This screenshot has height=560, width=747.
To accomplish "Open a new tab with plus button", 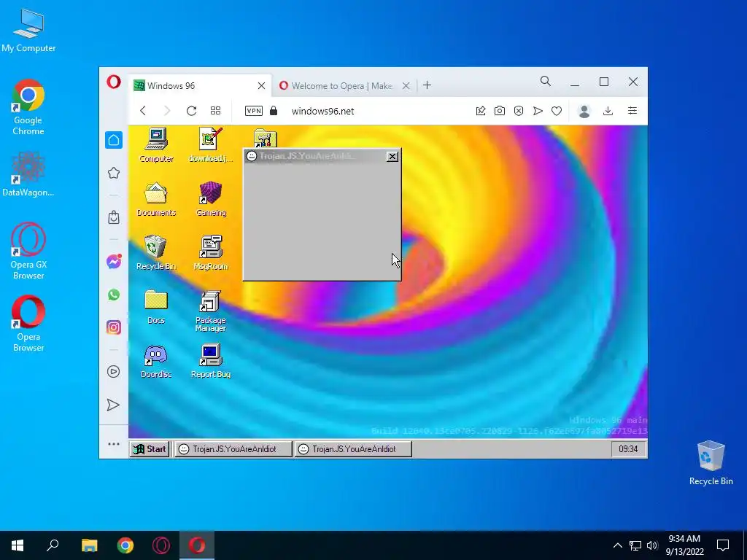I will click(x=427, y=85).
